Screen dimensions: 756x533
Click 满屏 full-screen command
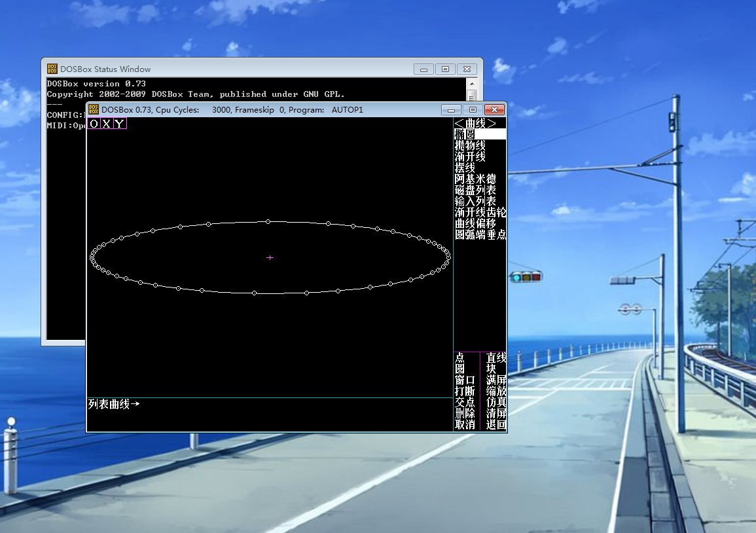[496, 380]
